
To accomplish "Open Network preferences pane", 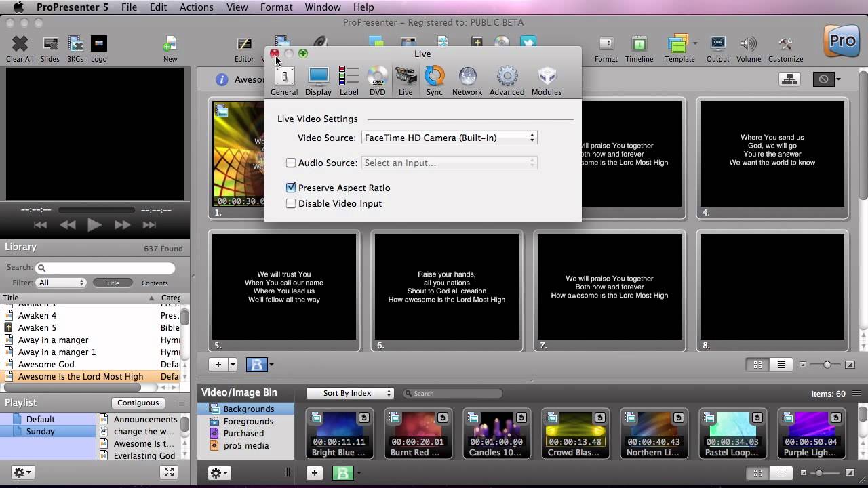I will coord(467,81).
